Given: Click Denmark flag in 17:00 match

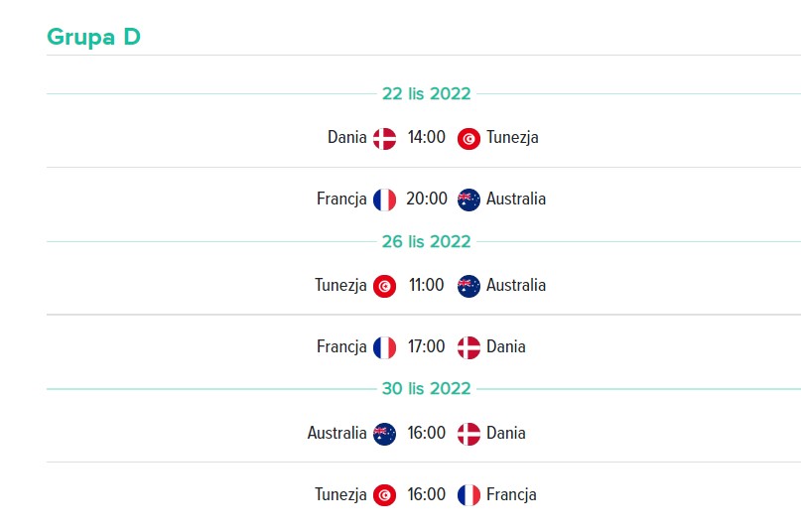Looking at the screenshot, I should [468, 347].
